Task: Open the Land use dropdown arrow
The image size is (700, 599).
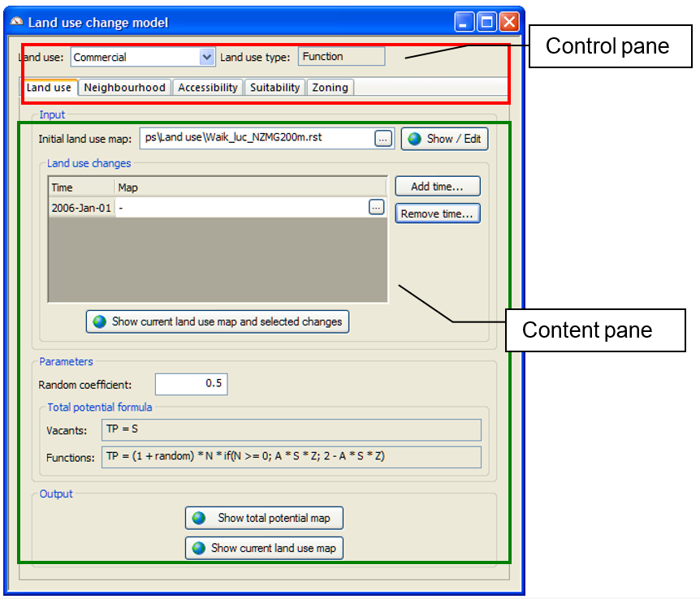Action: [206, 58]
